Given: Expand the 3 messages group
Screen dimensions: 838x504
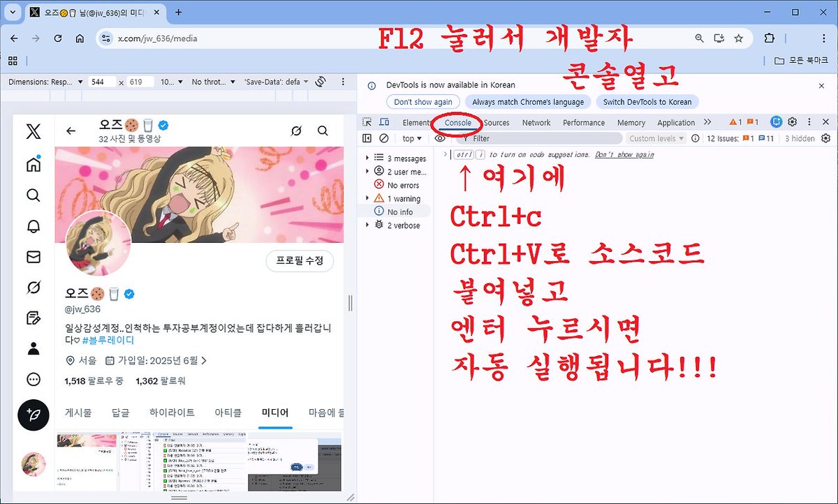Looking at the screenshot, I should (368, 158).
